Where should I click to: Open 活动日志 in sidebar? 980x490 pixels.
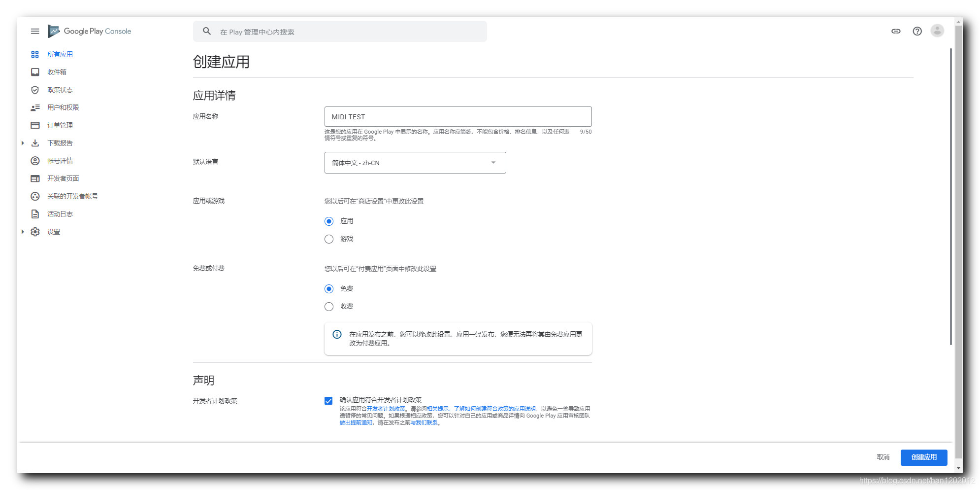60,214
